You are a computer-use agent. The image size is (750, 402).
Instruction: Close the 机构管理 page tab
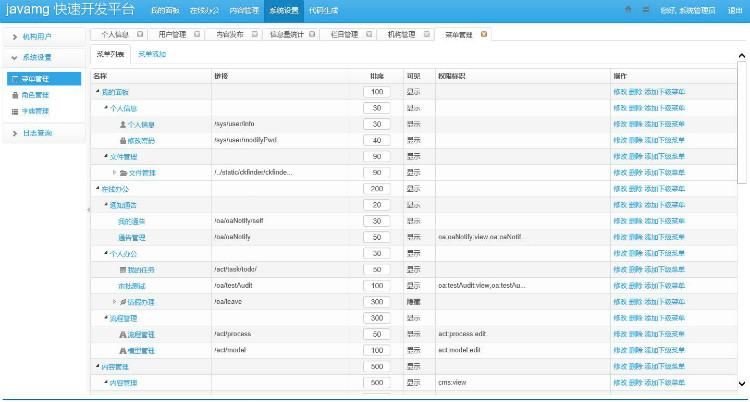(426, 34)
